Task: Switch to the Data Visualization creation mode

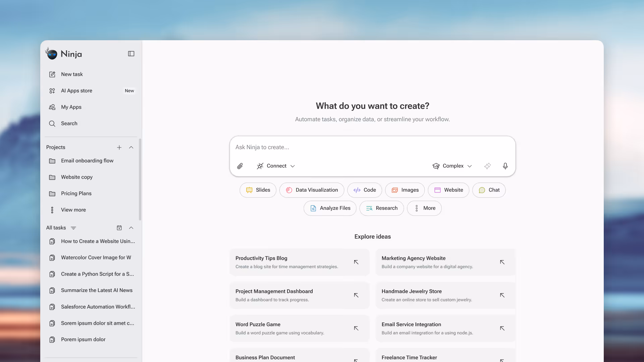Action: [312, 190]
